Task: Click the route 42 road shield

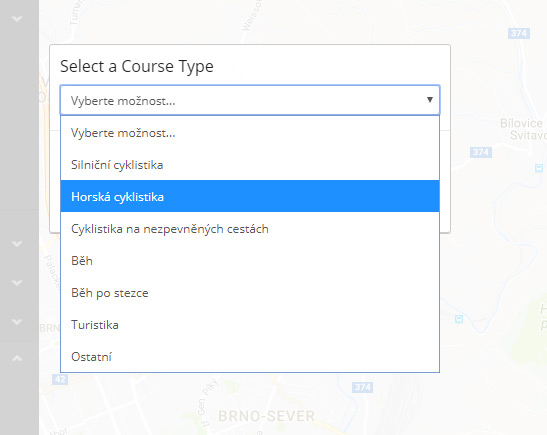Action: (x=60, y=379)
